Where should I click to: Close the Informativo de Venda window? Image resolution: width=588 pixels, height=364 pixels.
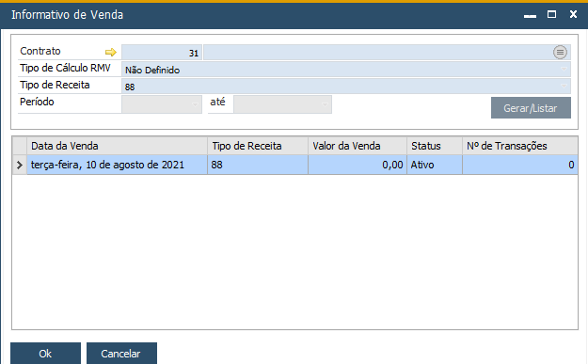[x=573, y=14]
